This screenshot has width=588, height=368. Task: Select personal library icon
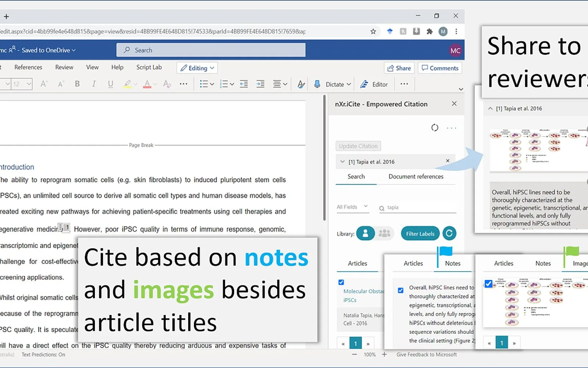[x=365, y=233]
